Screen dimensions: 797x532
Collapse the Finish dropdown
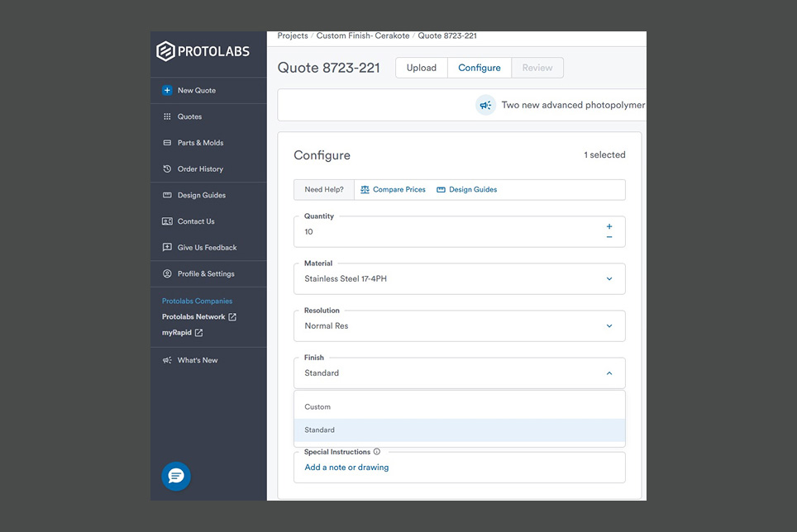tap(609, 373)
